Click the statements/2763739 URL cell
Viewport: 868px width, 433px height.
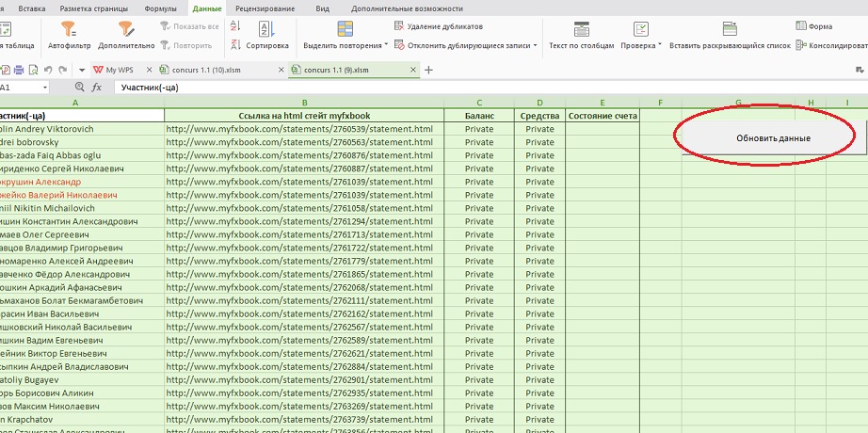304,419
